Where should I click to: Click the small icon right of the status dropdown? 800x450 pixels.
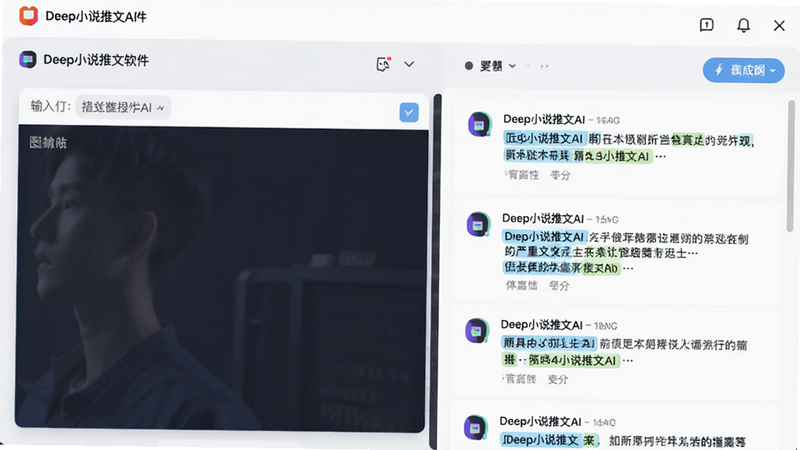click(x=544, y=66)
